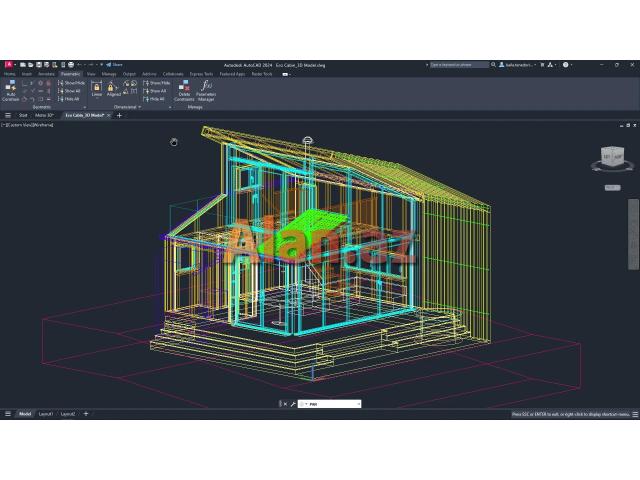This screenshot has height=480, width=640.
Task: Open the file tabs hamburger menu
Action: (x=8, y=116)
